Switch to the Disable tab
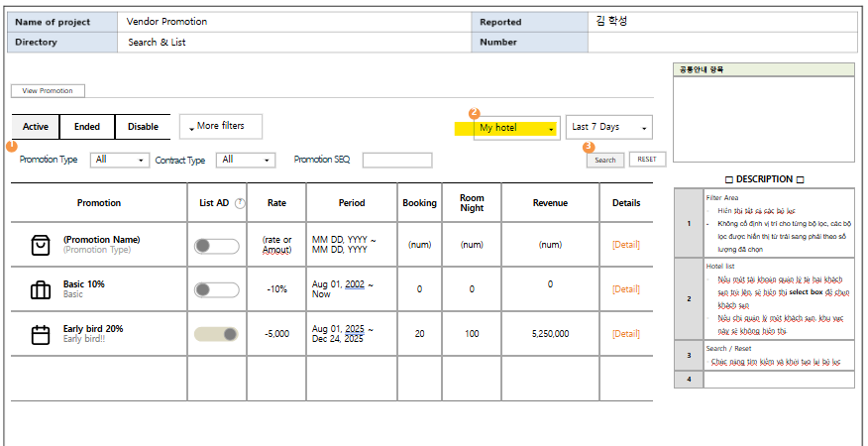 143,127
